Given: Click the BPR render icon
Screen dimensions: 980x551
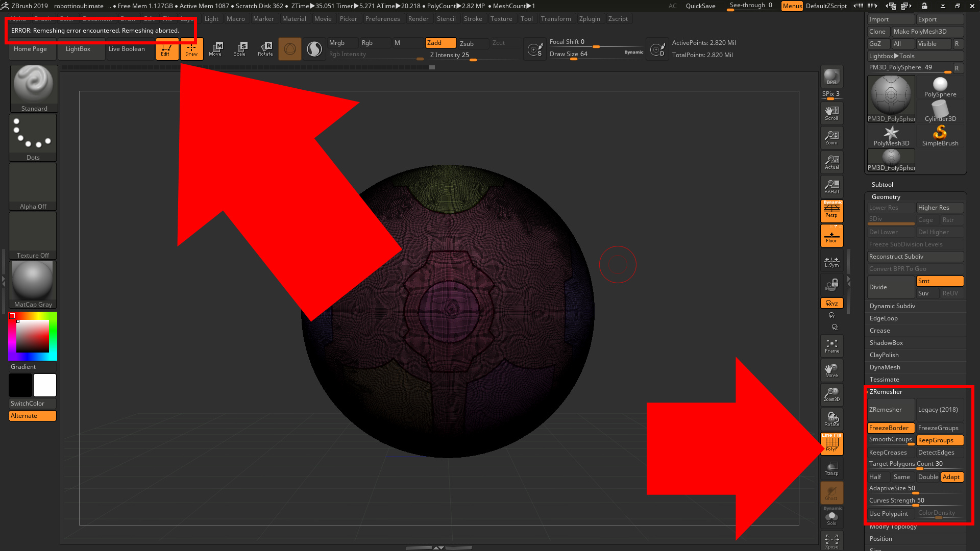Looking at the screenshot, I should point(831,78).
